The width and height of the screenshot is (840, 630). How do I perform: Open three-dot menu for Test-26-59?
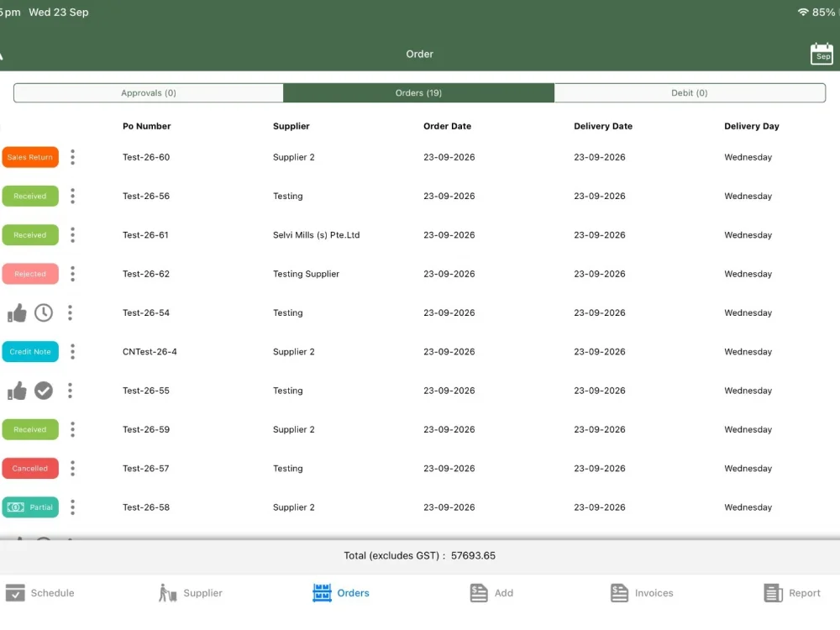click(72, 429)
